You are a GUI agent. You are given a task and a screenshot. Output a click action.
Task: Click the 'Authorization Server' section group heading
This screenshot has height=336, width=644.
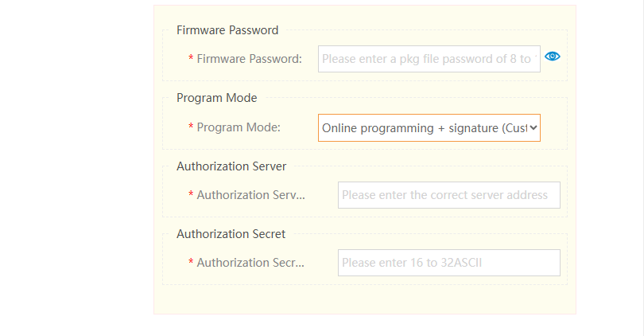[231, 166]
